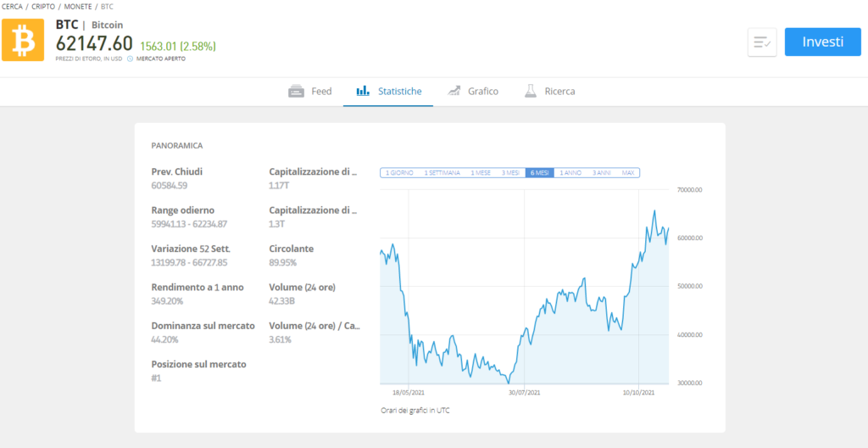Select the 6 Mesi chart range

(x=540, y=173)
